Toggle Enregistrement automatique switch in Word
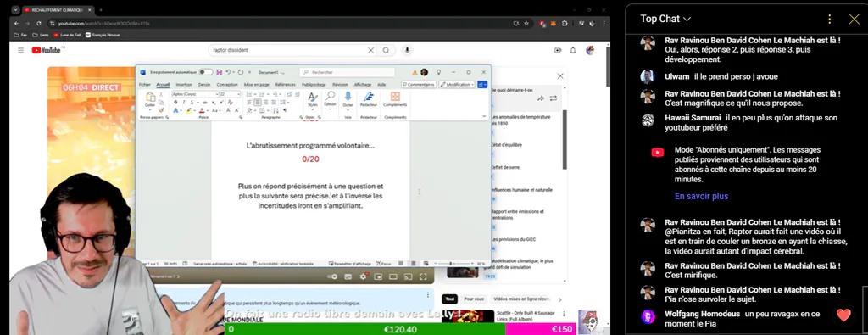This screenshot has height=335, width=868. [x=205, y=72]
